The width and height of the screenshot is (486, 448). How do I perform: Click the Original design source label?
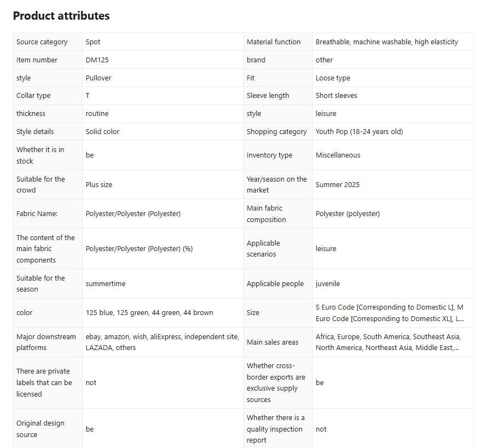40,429
